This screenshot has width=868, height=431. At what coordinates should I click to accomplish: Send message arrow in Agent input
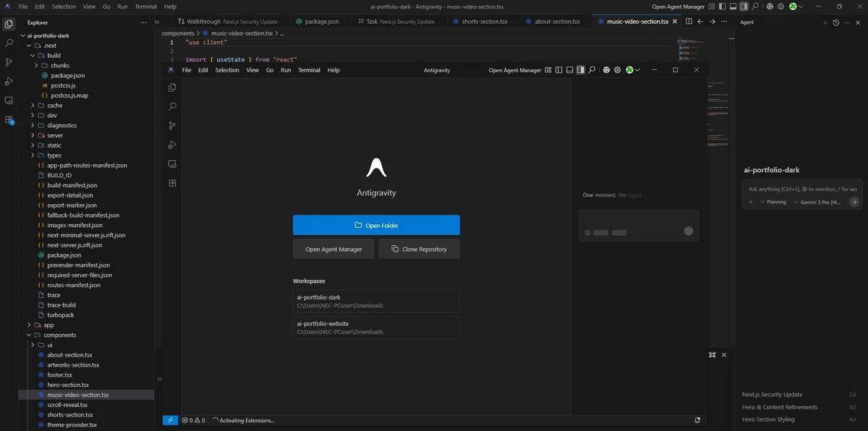[x=854, y=202]
